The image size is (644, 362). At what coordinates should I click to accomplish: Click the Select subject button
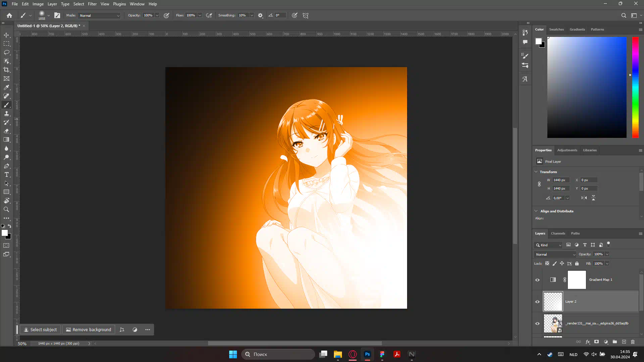coord(40,329)
